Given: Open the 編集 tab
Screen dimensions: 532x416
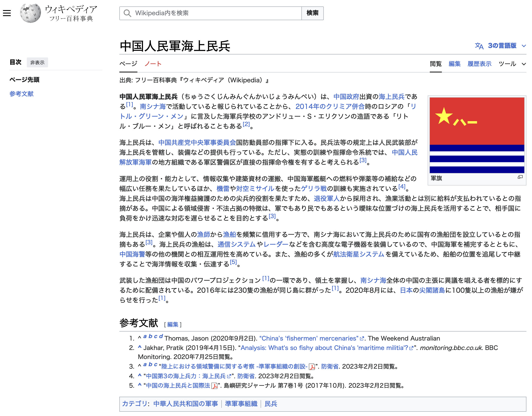Looking at the screenshot, I should point(454,64).
